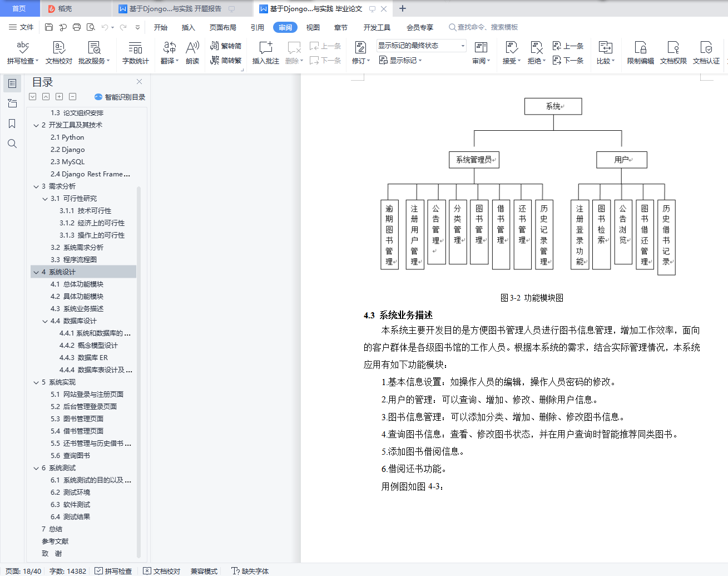Viewport: 728px width, 576px height.
Task: Open the batch revision service (批改服务)
Action: [x=94, y=53]
